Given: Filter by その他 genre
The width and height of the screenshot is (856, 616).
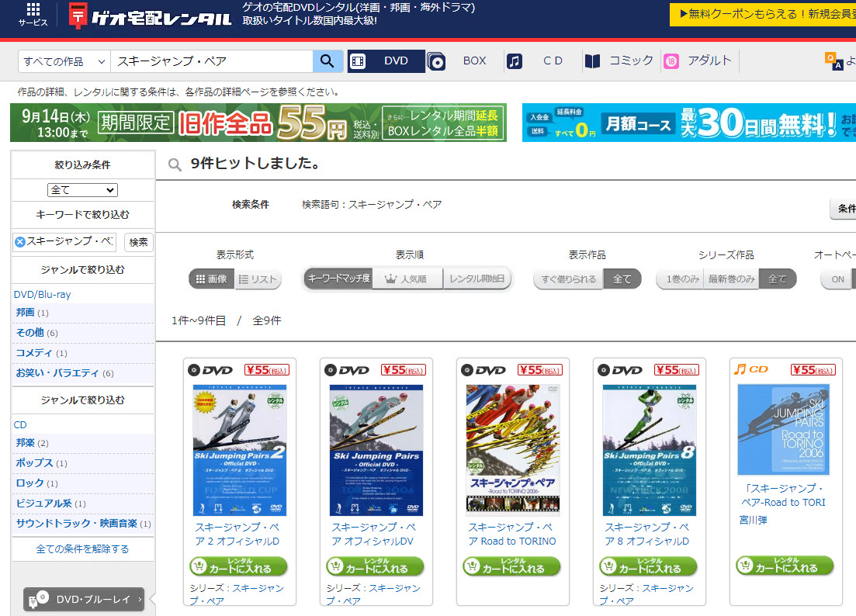Looking at the screenshot, I should 29,332.
